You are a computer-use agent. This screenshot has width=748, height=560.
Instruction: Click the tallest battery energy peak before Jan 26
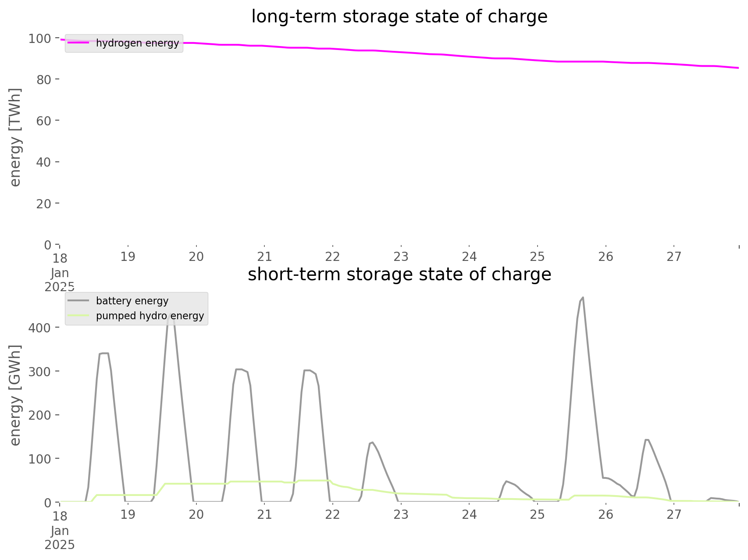coord(583,298)
